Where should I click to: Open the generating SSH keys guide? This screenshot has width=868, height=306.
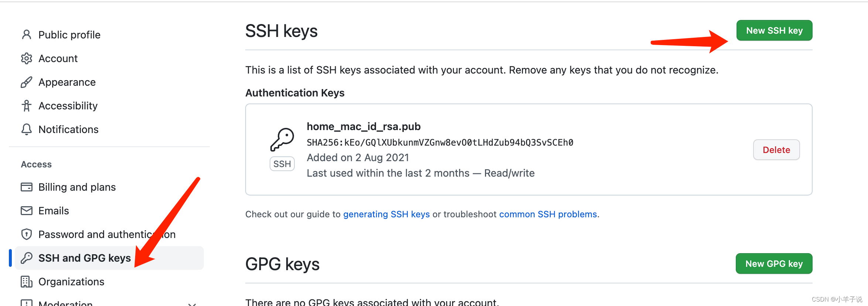tap(386, 214)
